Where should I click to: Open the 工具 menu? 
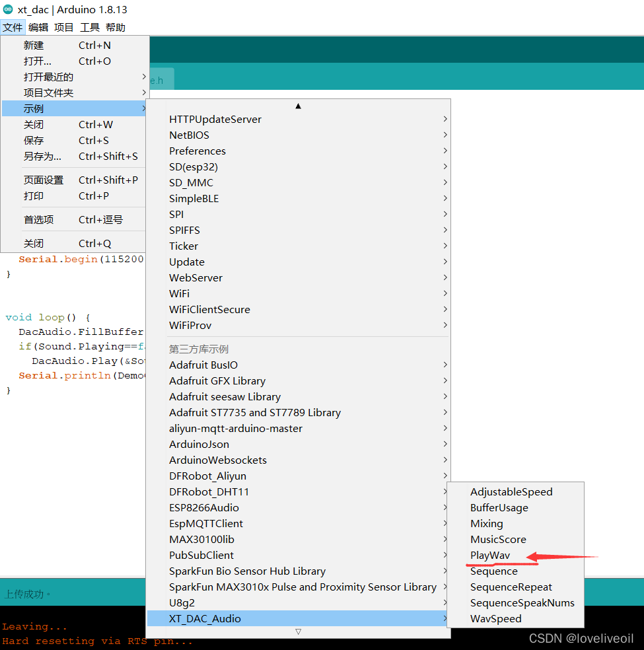pyautogui.click(x=90, y=27)
